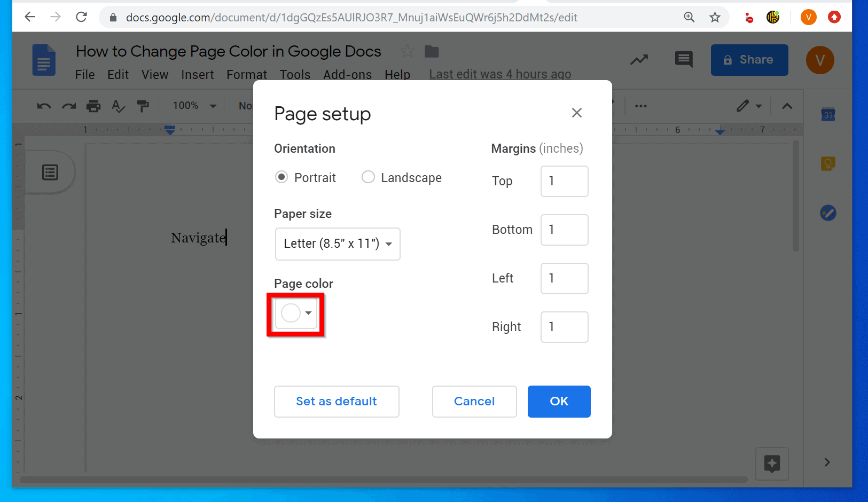
Task: Close the Page setup dialog with X
Action: pyautogui.click(x=577, y=113)
